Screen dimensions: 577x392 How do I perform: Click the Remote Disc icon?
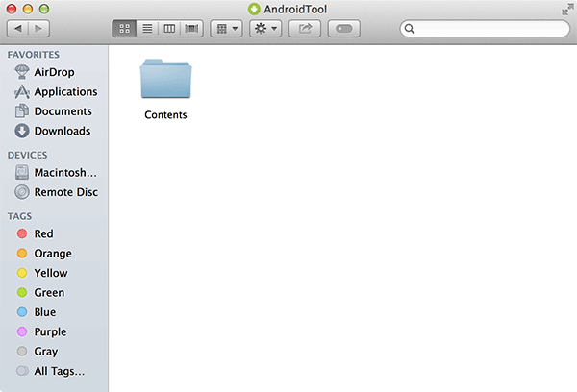(22, 192)
